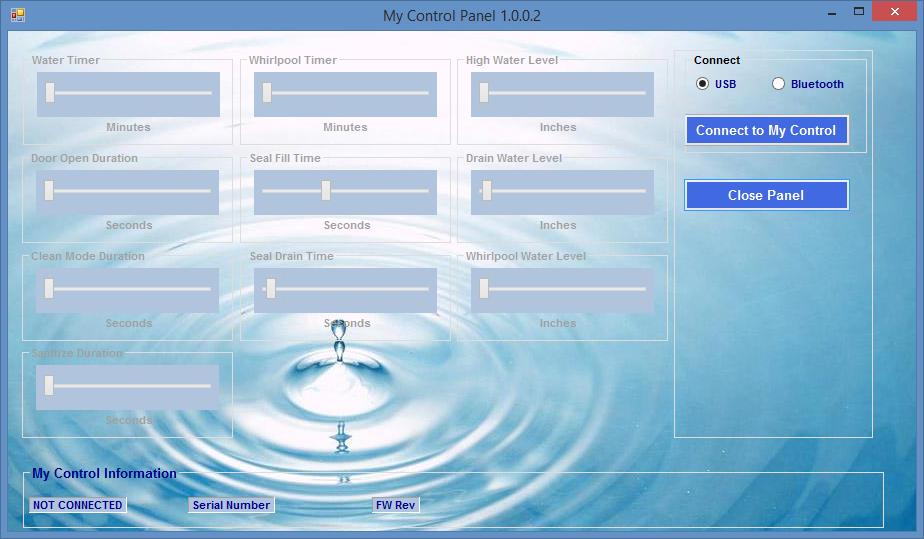Click the Drain Water Level slider
Image resolution: width=924 pixels, height=539 pixels.
pyautogui.click(x=562, y=192)
